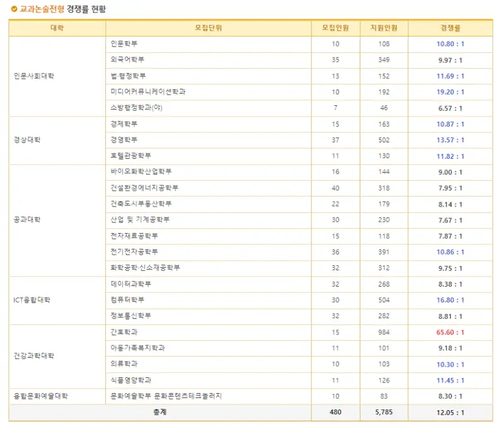
Task: Select the 소방행정학과(야) row name
Action: click(x=137, y=108)
